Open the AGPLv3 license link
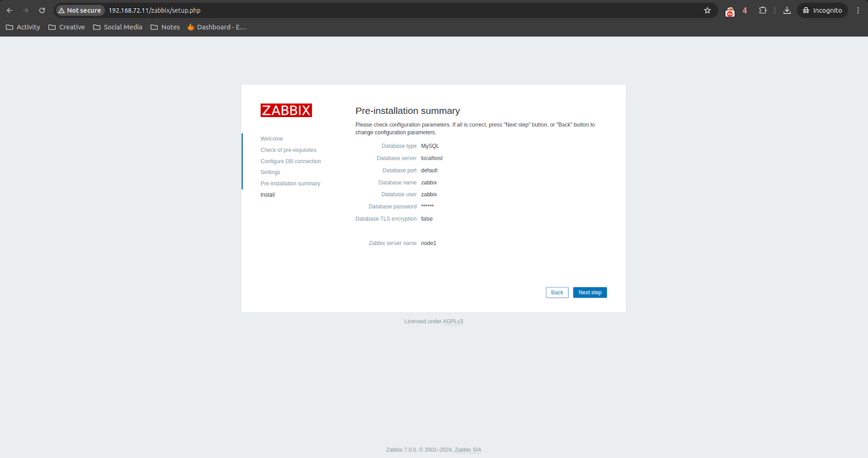Viewport: 868px width, 458px height. (x=453, y=321)
